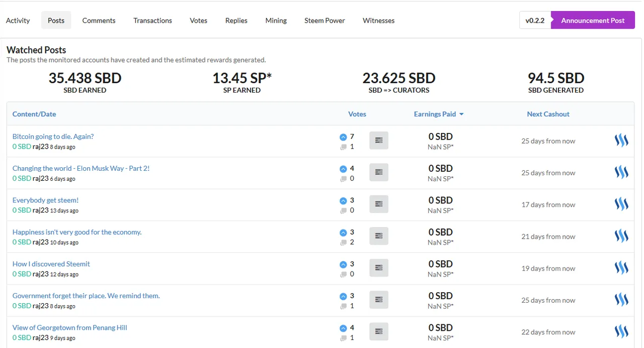Open Steemit icon for Bitcoin going to die post
The height and width of the screenshot is (348, 644).
point(621,141)
